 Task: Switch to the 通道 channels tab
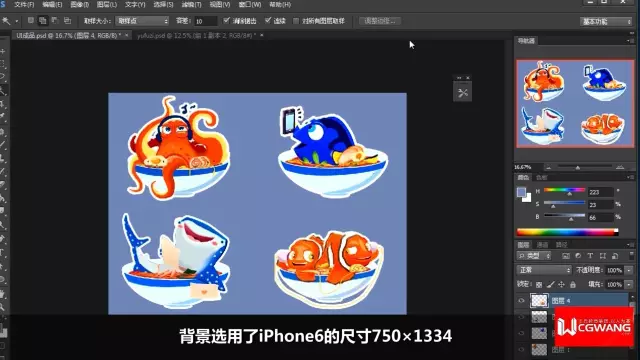pyautogui.click(x=542, y=245)
